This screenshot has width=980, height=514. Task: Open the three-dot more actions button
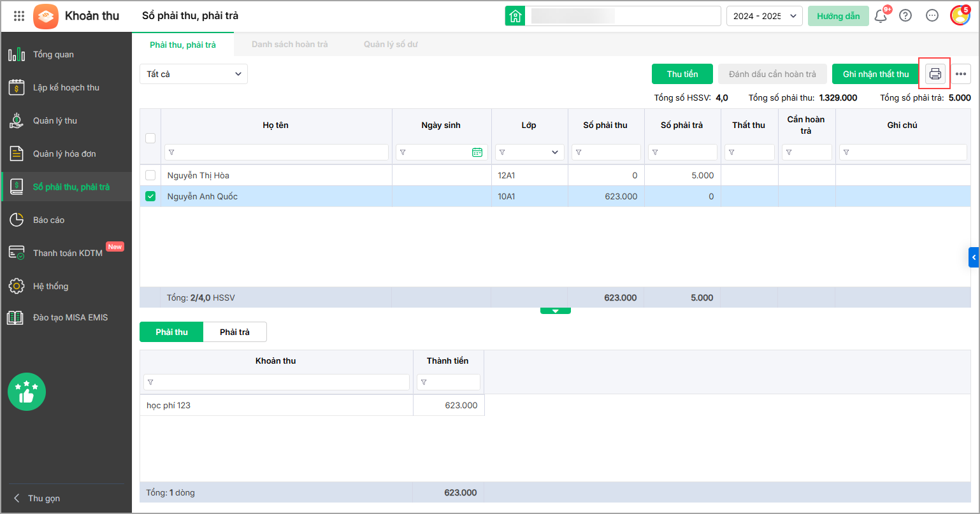tap(961, 74)
